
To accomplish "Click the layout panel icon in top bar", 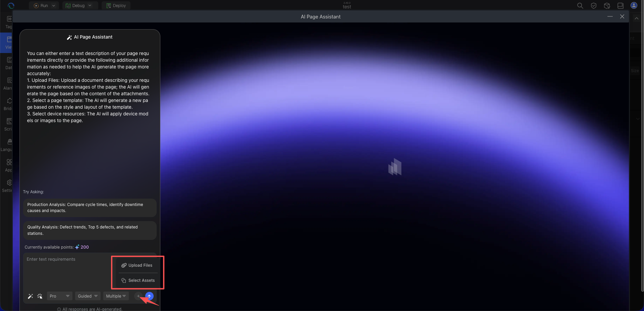I will 621,6.
